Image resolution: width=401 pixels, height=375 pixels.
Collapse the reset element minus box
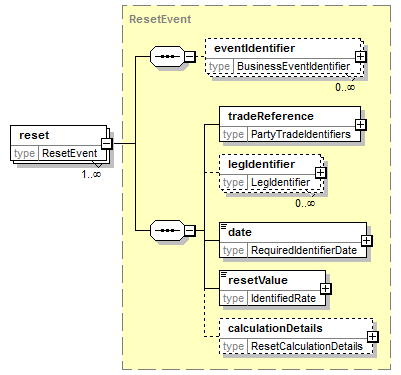[x=107, y=144]
